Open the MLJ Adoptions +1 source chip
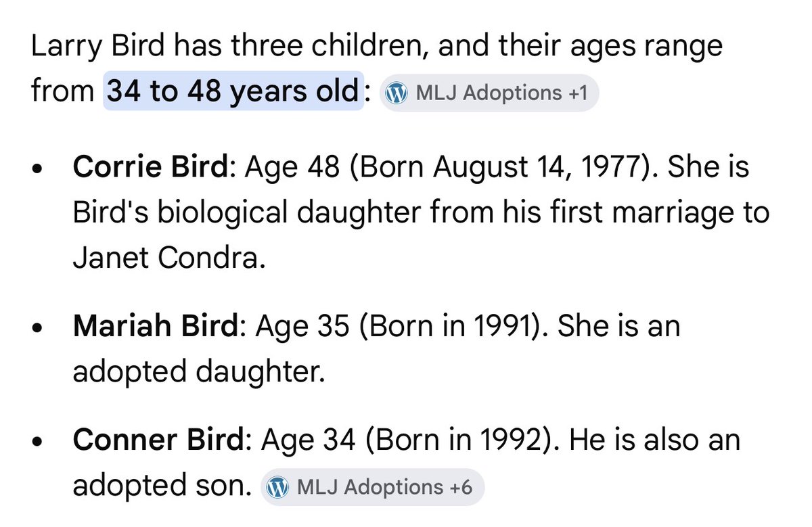The width and height of the screenshot is (812, 527). tap(489, 93)
